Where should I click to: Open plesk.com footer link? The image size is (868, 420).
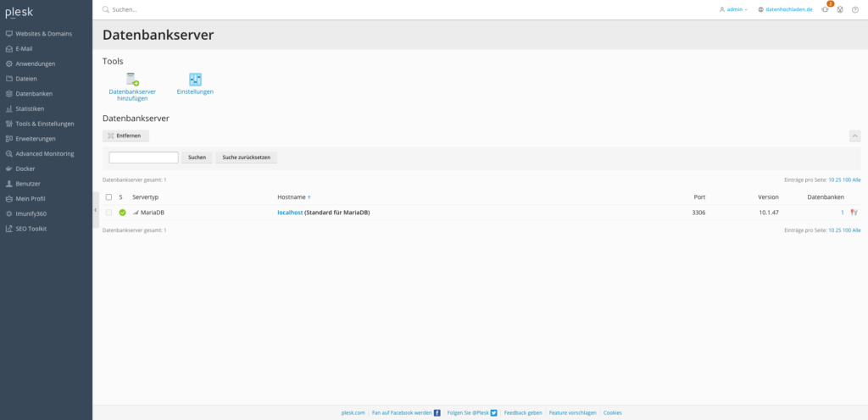pyautogui.click(x=353, y=413)
